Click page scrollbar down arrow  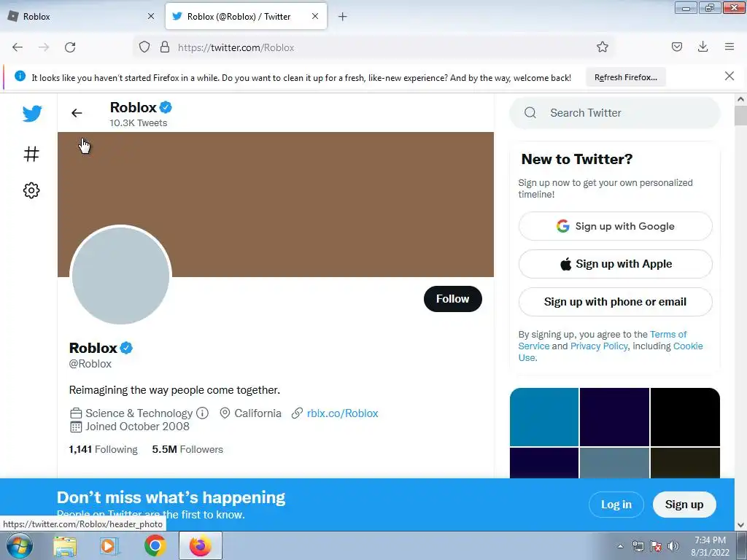[x=740, y=525]
